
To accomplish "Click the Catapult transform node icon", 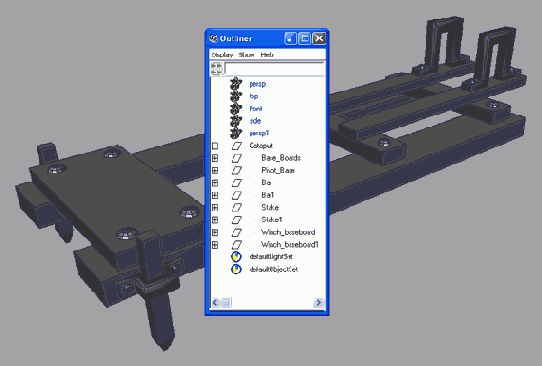I will tap(237, 146).
